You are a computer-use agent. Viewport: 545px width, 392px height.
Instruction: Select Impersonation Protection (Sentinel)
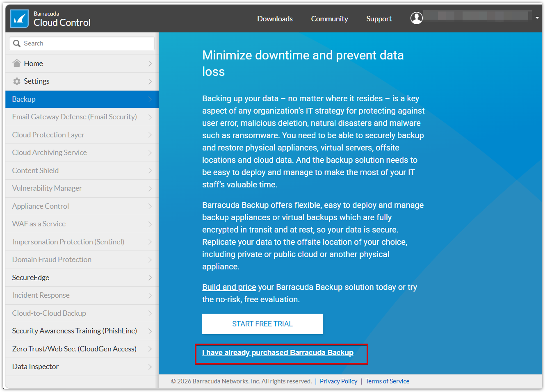coord(82,242)
